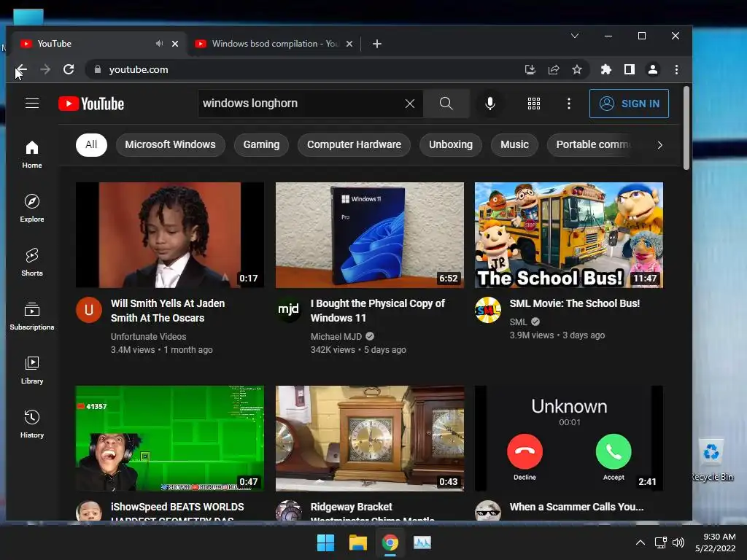The height and width of the screenshot is (560, 747).
Task: Open File Explorer from the taskbar
Action: tap(357, 542)
